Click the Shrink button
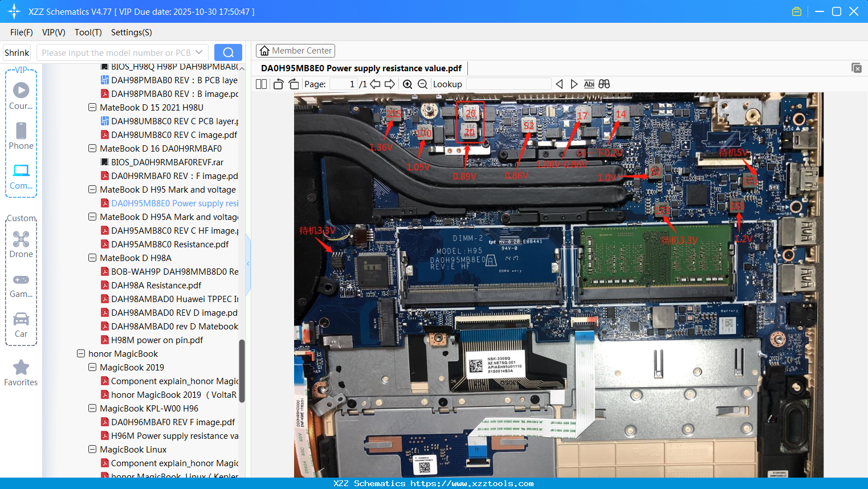Screen dimensions: 868x489 (17, 52)
